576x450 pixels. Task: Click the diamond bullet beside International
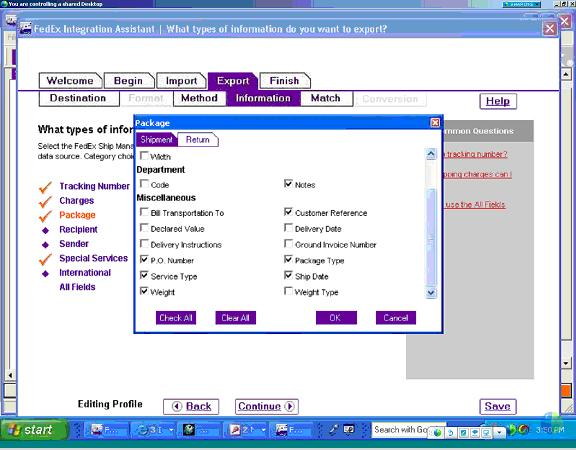click(46, 274)
